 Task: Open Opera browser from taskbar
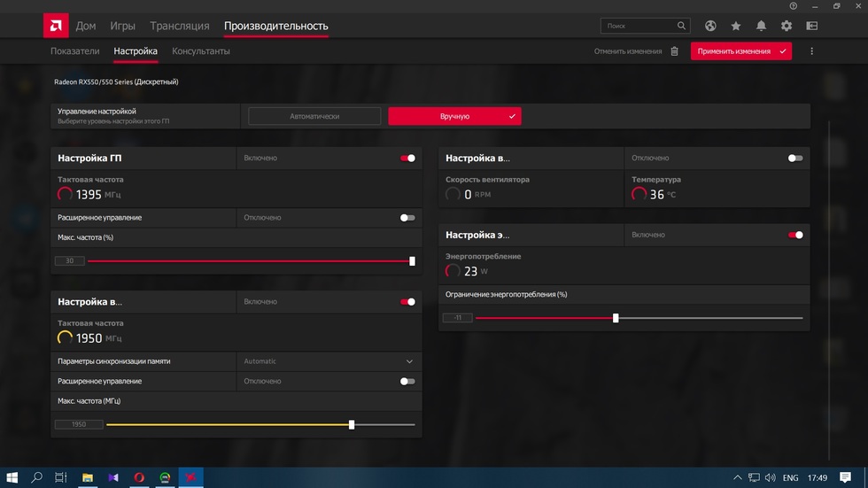(139, 477)
